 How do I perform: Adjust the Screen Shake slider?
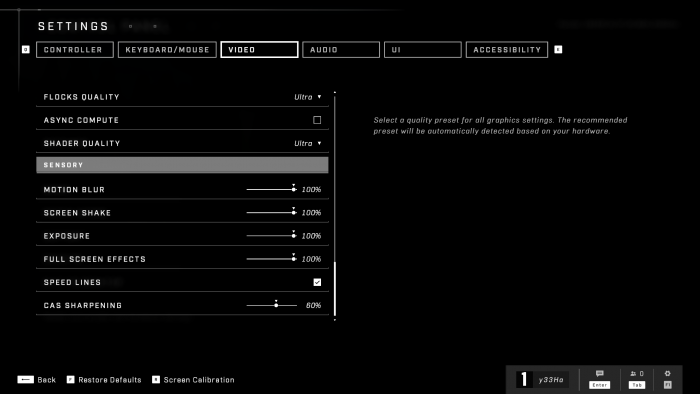pos(271,212)
